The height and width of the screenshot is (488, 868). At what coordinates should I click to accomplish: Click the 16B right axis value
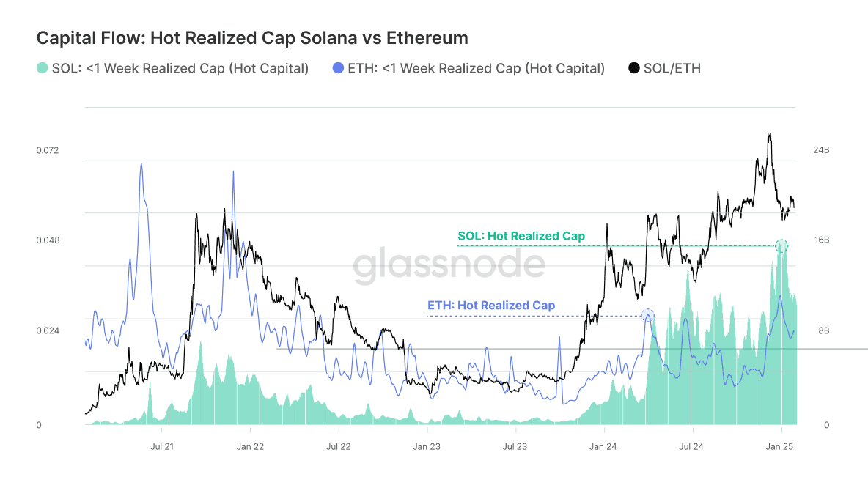coord(821,240)
